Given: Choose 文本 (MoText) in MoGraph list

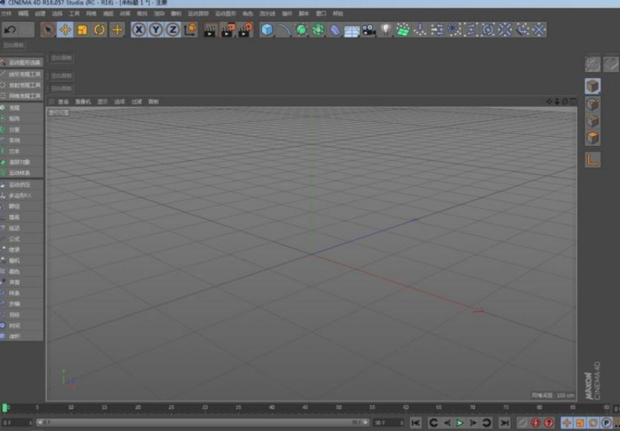Looking at the screenshot, I should 21,151.
